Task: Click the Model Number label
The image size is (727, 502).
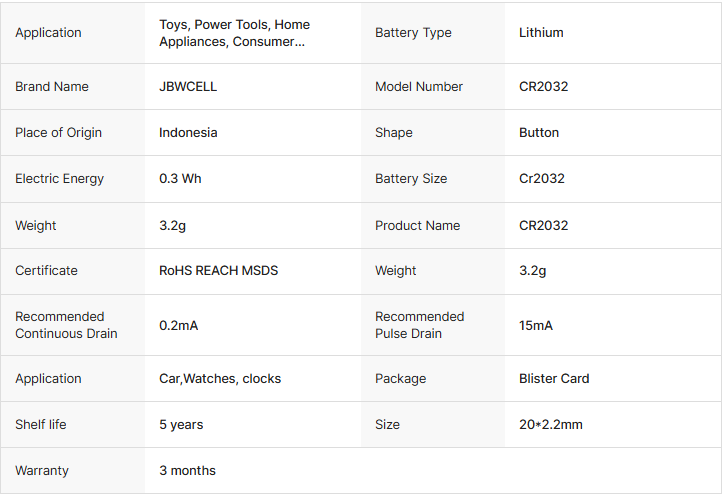Action: click(419, 87)
